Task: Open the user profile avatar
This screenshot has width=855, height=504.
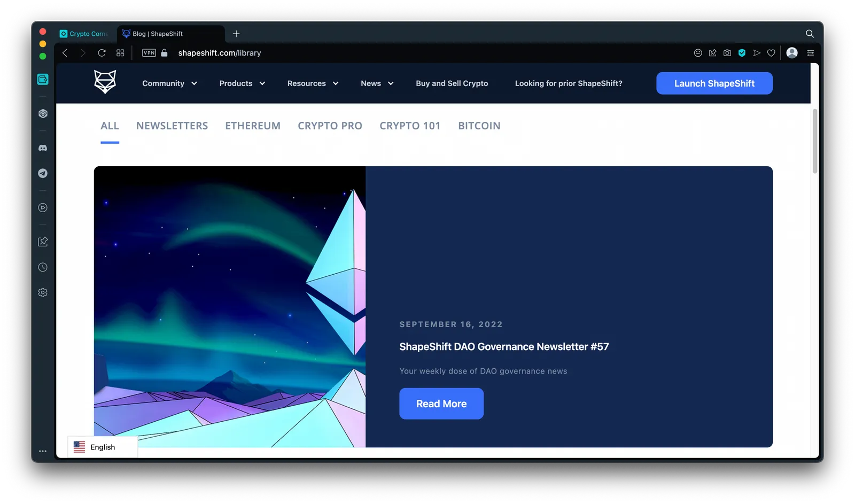Action: click(x=792, y=52)
